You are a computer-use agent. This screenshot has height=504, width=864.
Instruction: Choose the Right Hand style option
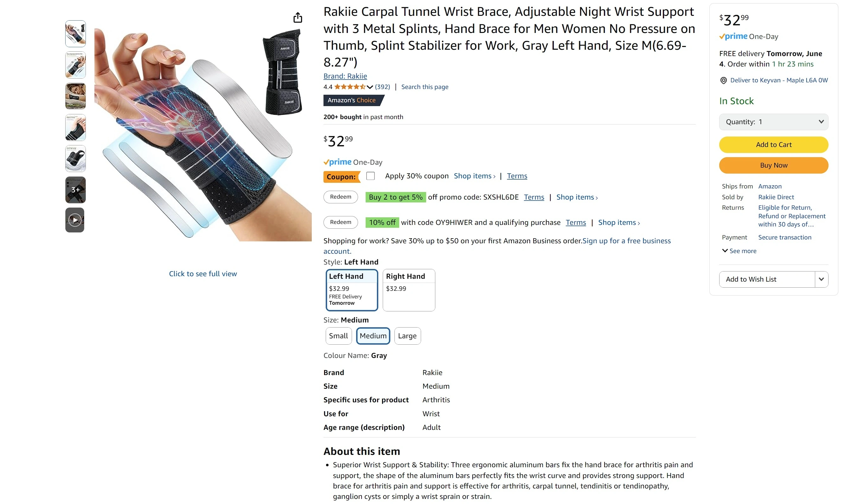pos(409,290)
